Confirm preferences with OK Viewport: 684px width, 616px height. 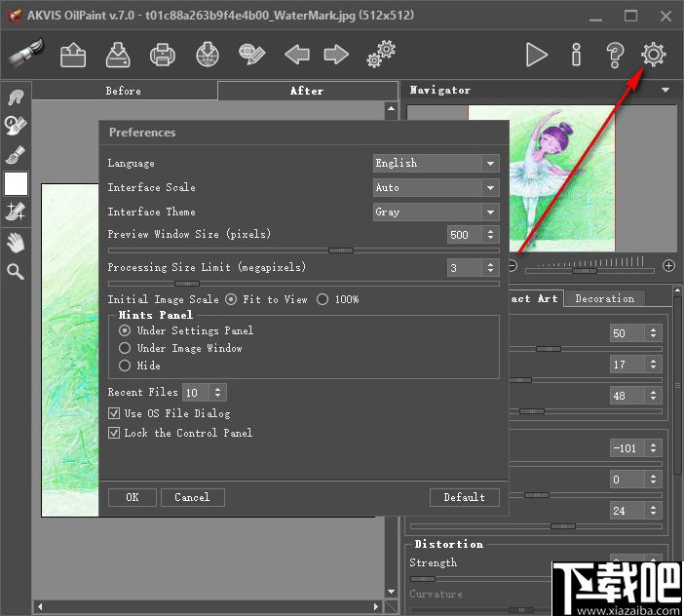coord(133,497)
